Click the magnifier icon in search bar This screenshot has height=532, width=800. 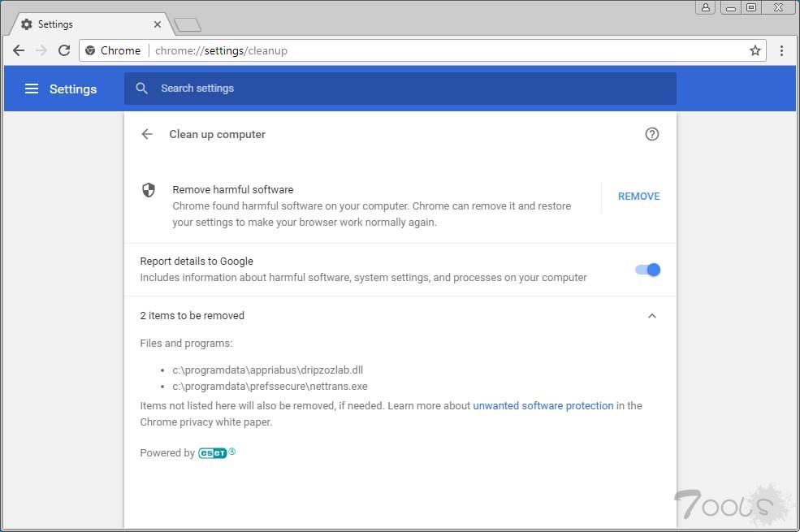(x=142, y=89)
